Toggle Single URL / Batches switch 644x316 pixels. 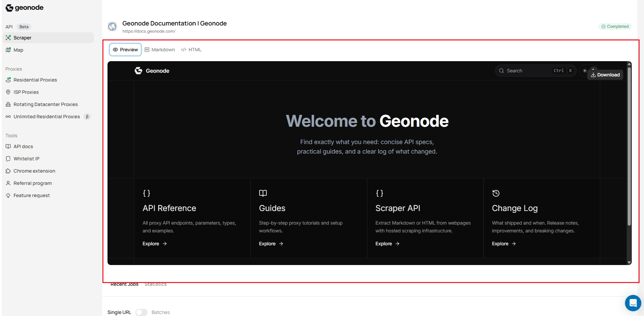142,312
